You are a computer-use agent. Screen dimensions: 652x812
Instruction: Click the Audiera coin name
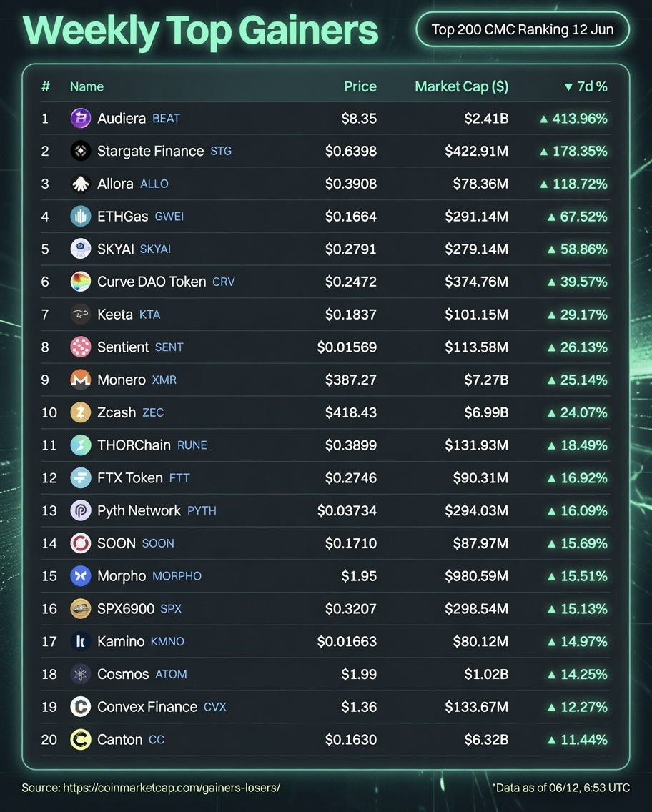(122, 118)
